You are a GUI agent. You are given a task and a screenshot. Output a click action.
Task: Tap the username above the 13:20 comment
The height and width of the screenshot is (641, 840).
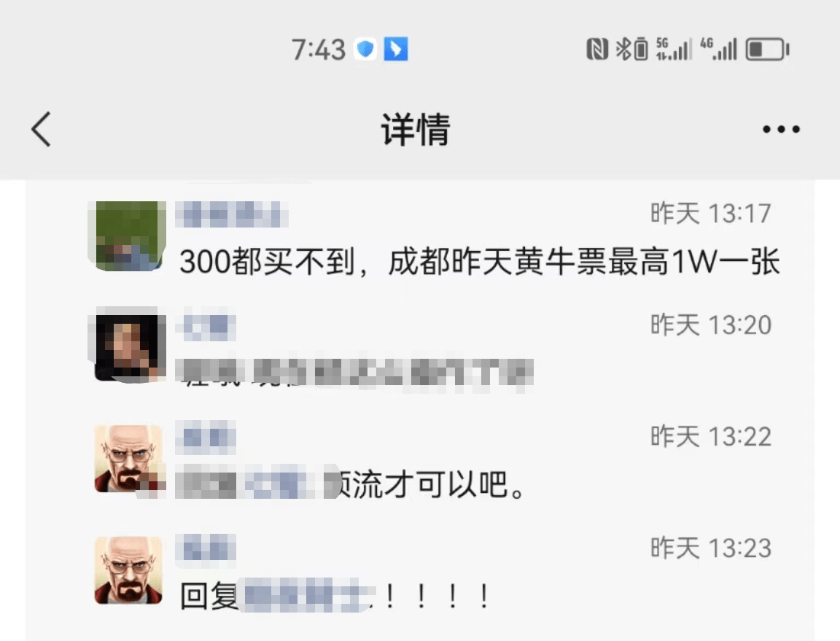(x=208, y=325)
